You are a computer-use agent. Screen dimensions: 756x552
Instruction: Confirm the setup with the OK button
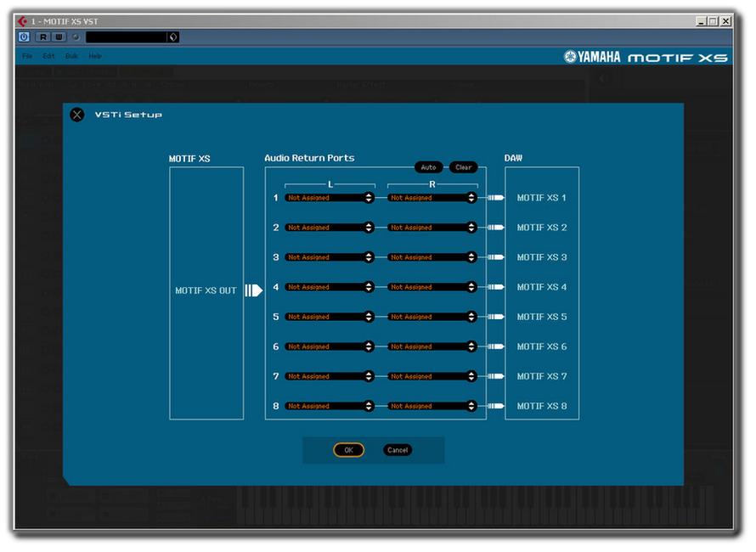click(x=348, y=450)
